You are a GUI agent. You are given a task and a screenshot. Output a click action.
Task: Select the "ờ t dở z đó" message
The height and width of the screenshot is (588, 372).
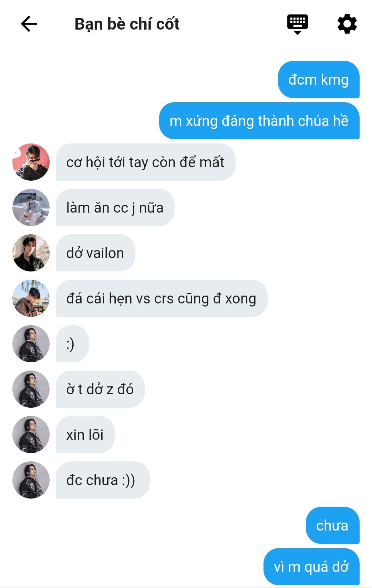pos(100,389)
